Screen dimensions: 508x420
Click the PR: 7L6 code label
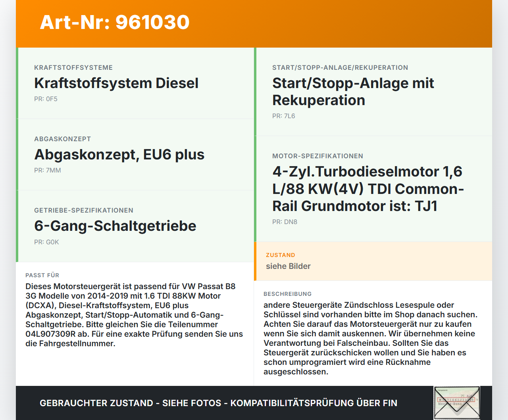tap(283, 116)
